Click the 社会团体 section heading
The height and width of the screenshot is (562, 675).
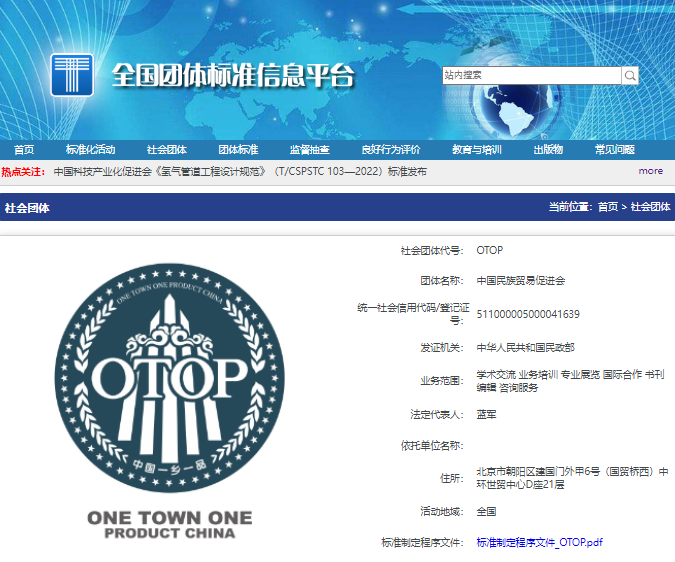click(x=27, y=208)
